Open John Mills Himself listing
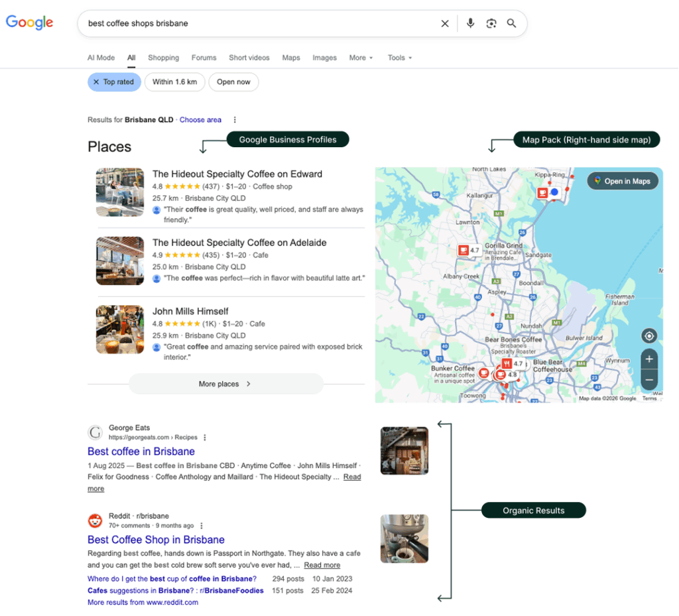 [x=190, y=311]
